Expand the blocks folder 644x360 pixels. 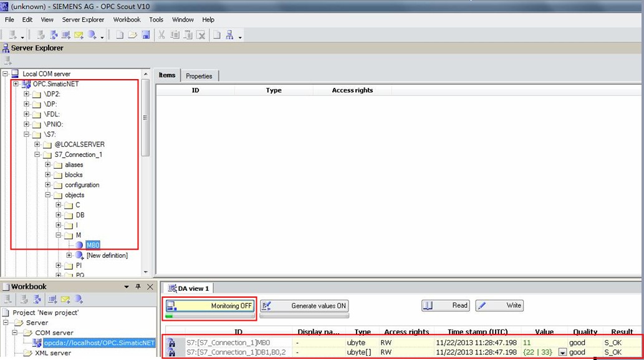click(x=47, y=174)
